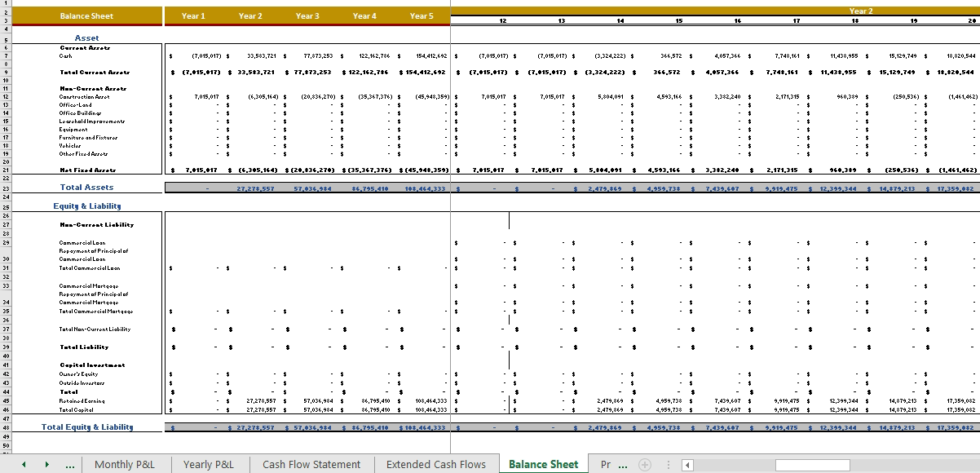This screenshot has width=980, height=473.
Task: Select Cash value 154,412,692 for Year 5
Action: coord(432,56)
